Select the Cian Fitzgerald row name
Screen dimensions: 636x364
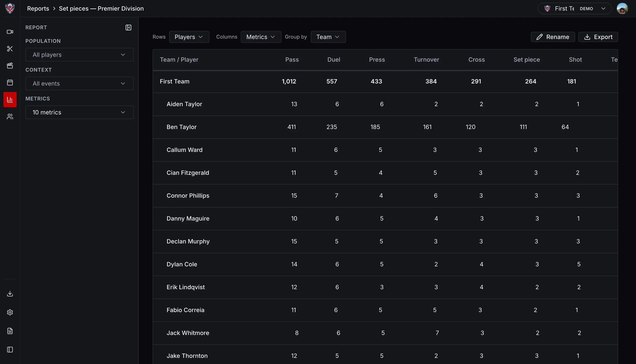coord(188,173)
